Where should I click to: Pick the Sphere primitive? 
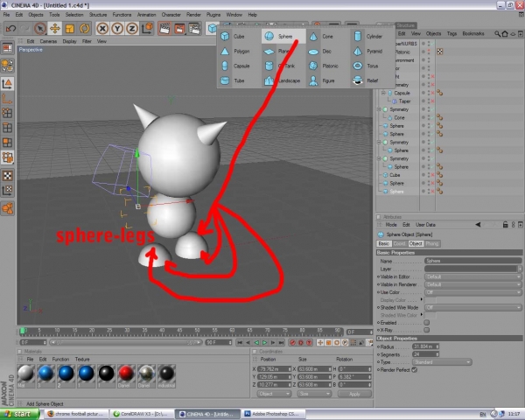[x=283, y=36]
